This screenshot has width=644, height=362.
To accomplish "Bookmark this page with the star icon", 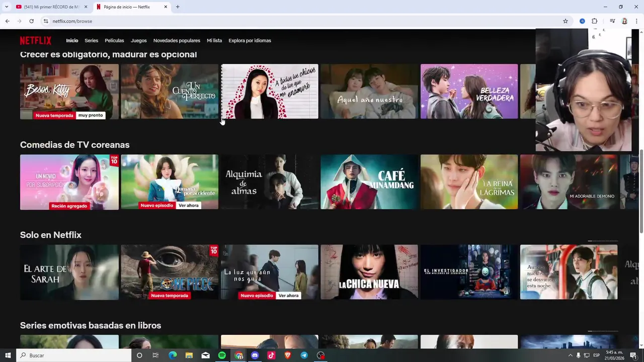I will pyautogui.click(x=566, y=21).
